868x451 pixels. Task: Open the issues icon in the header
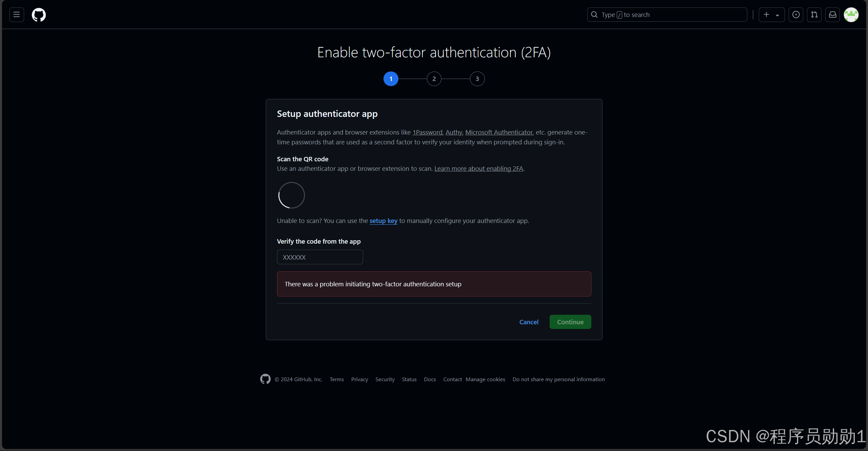tap(796, 15)
